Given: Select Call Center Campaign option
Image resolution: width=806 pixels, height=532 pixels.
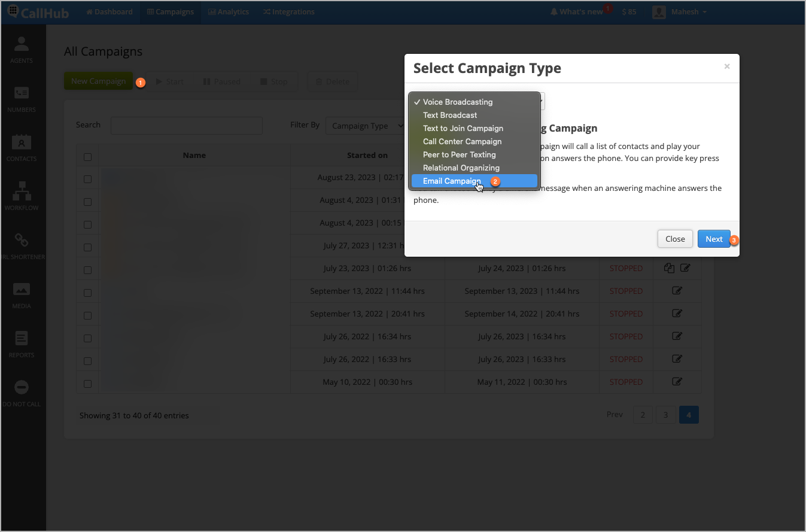Looking at the screenshot, I should pyautogui.click(x=475, y=141).
